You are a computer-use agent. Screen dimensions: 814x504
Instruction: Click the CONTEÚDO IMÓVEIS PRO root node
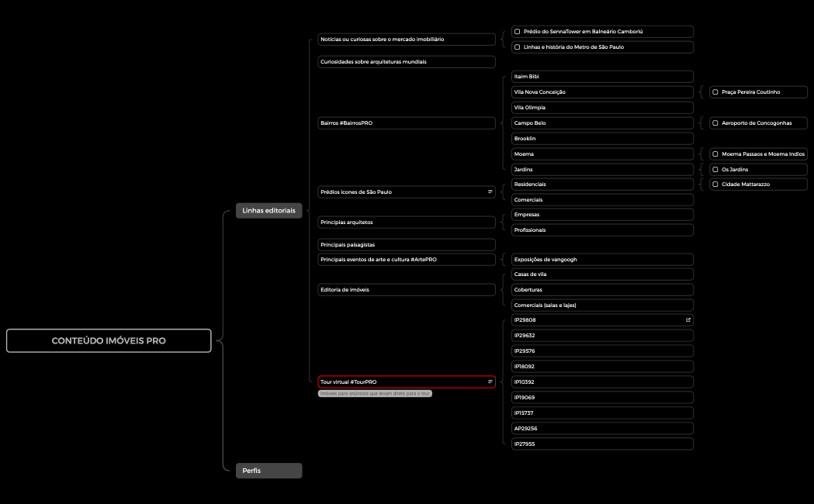tap(109, 340)
